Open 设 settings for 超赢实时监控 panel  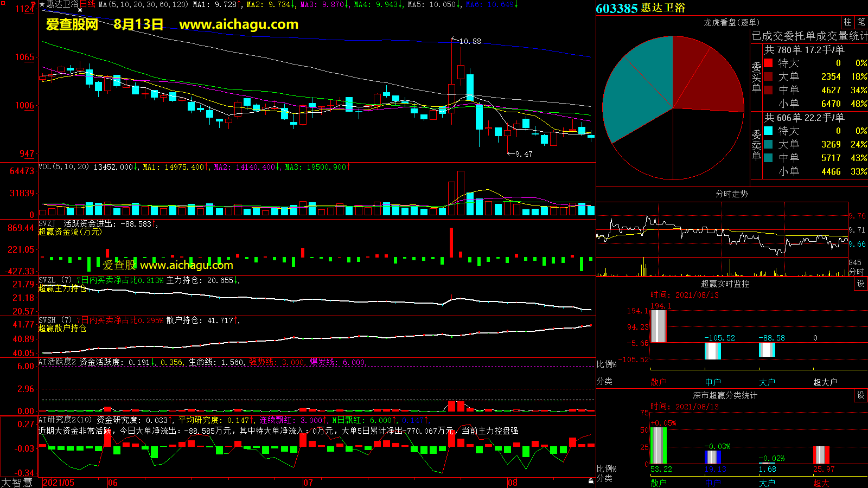[860, 284]
